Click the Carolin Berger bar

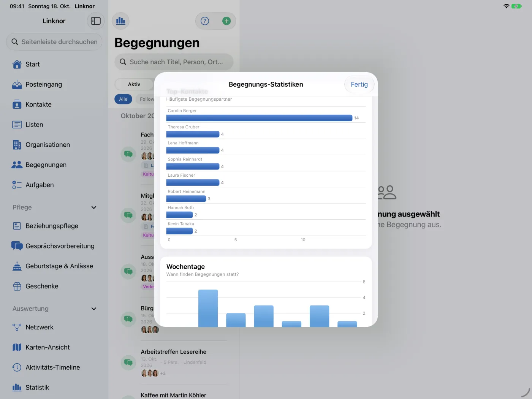[259, 118]
